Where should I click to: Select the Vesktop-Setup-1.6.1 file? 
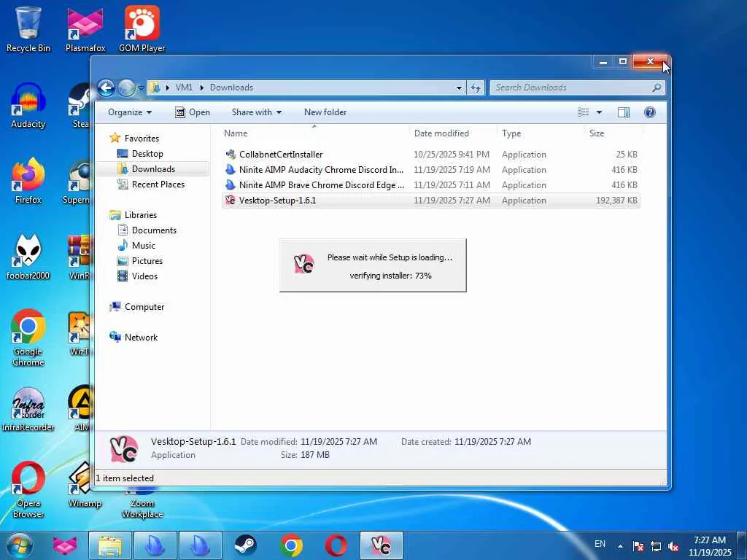[430, 200]
